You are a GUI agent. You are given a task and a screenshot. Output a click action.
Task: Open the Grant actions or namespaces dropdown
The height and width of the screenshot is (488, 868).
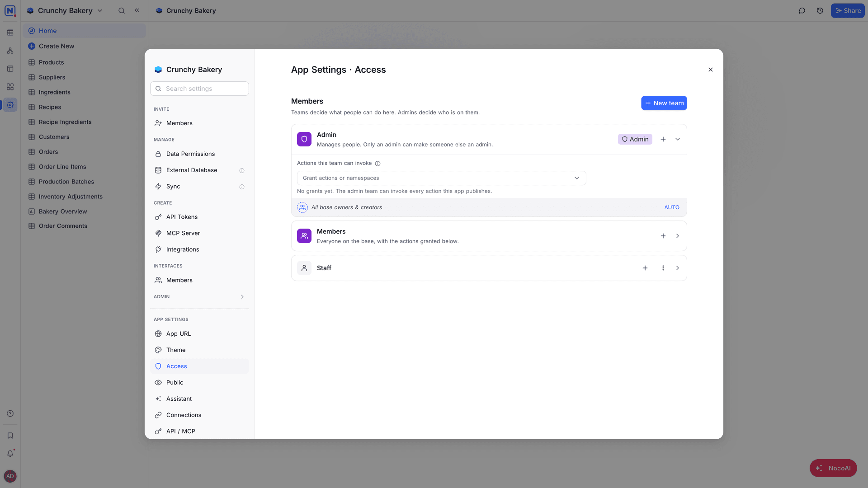click(441, 178)
